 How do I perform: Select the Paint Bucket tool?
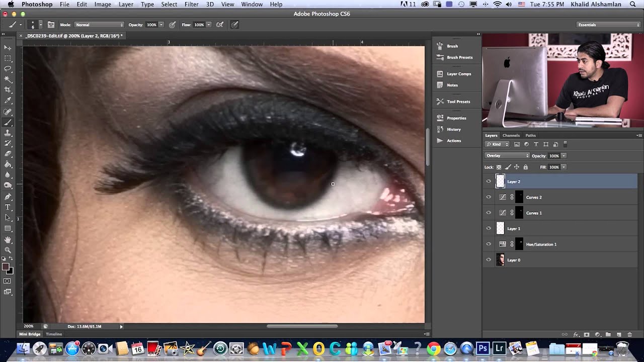tap(8, 164)
